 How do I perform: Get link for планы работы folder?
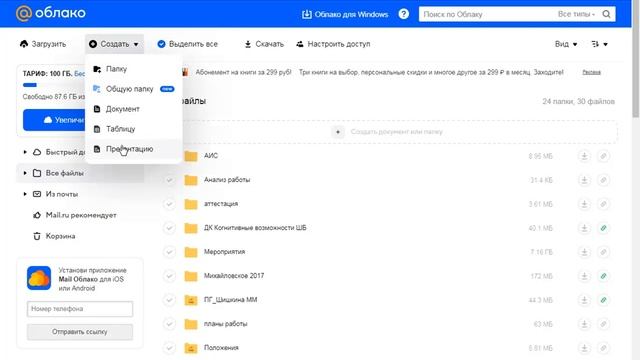603,324
